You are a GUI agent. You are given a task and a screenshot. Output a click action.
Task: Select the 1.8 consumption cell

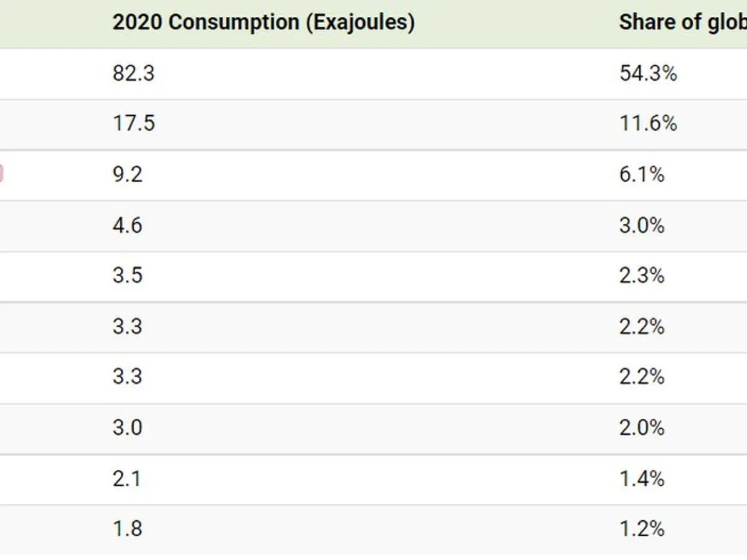pyautogui.click(x=128, y=529)
